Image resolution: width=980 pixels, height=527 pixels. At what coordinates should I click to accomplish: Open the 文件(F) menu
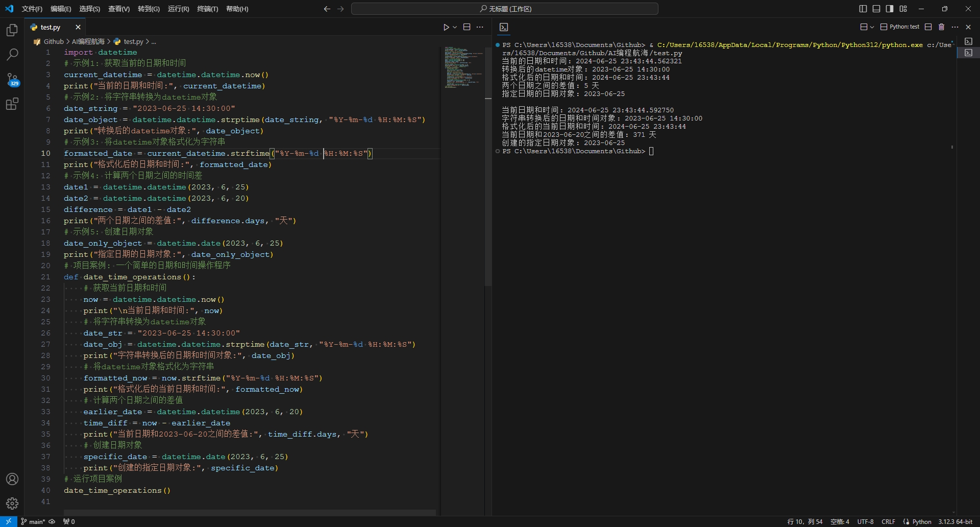tap(32, 9)
